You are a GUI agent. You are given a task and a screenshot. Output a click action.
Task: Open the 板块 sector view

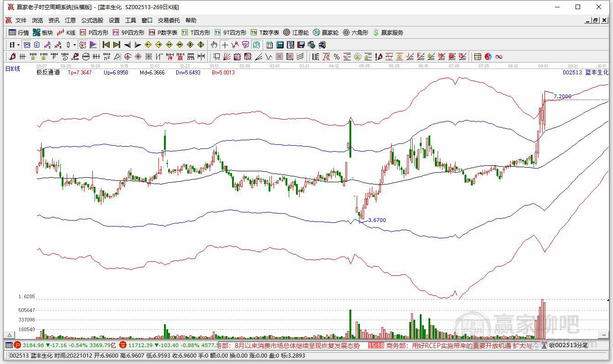point(43,32)
